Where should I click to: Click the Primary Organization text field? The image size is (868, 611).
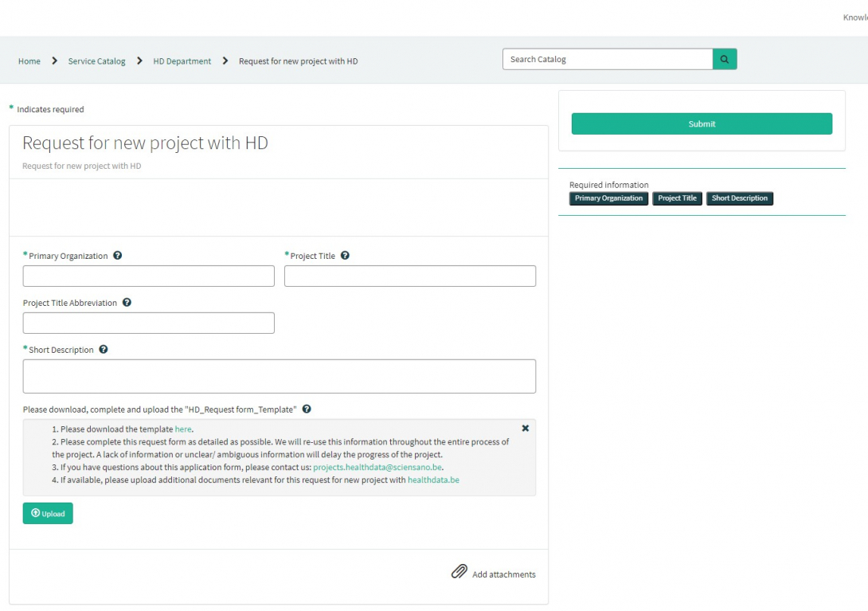point(148,276)
